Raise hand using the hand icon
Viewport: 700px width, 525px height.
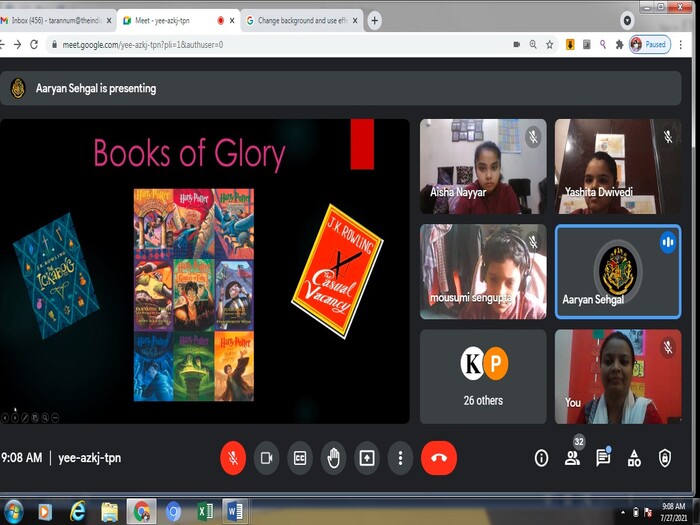(x=333, y=458)
